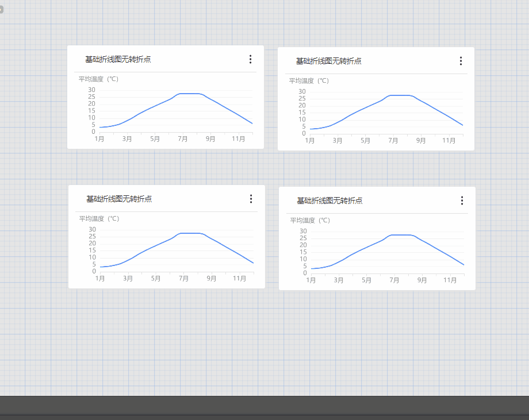Image resolution: width=529 pixels, height=420 pixels.
Task: Click the partially hidden icon at canvas top-left corner
Action: (x=1, y=10)
